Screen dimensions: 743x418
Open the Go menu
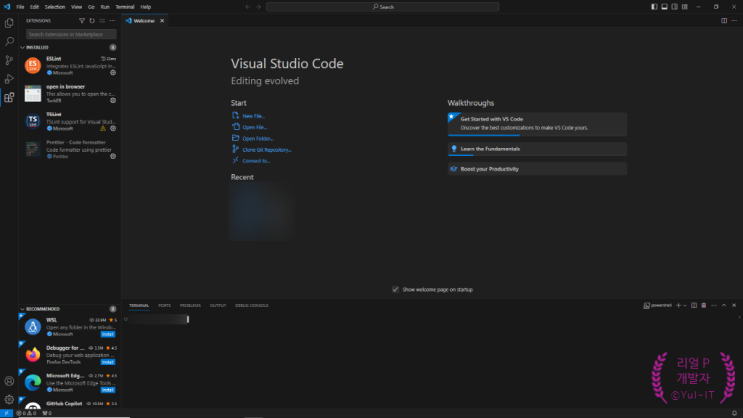(x=91, y=7)
